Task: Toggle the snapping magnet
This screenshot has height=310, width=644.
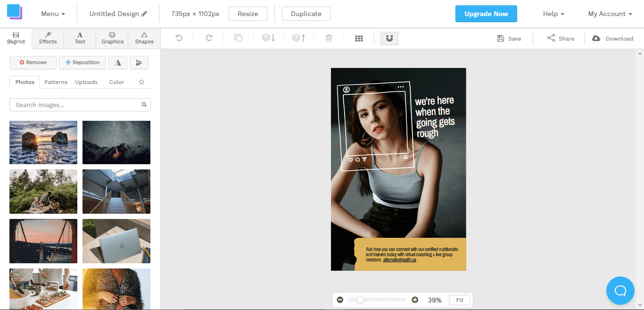Action: click(x=389, y=38)
